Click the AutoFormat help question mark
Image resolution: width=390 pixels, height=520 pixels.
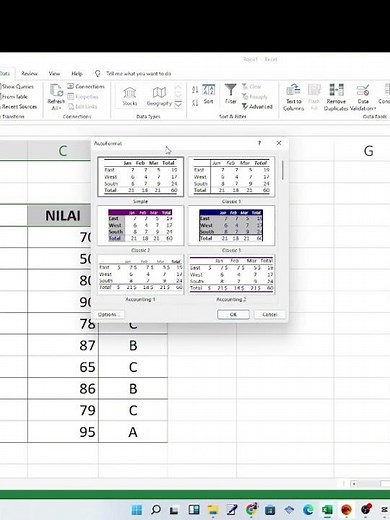[259, 143]
